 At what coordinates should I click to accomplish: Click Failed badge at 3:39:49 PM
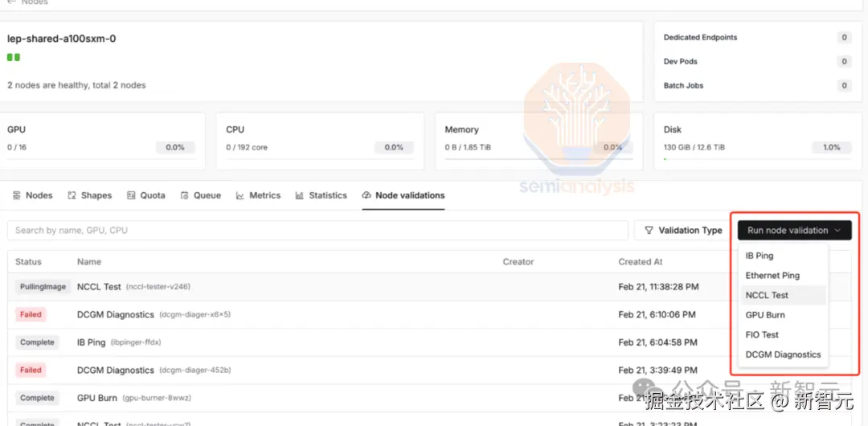click(x=31, y=370)
